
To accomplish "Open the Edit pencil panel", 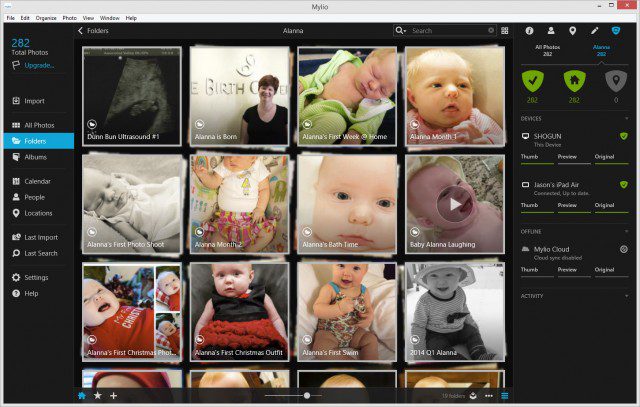I will tap(594, 31).
